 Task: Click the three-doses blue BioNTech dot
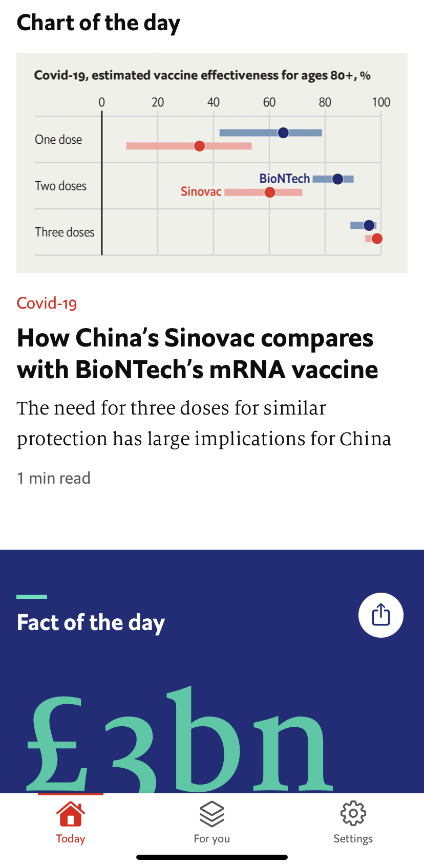tap(369, 225)
